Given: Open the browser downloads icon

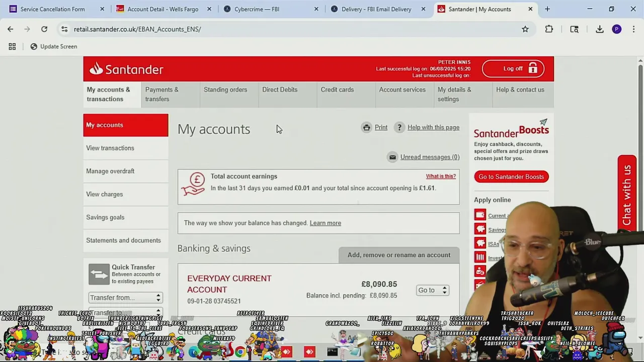Looking at the screenshot, I should 599,29.
